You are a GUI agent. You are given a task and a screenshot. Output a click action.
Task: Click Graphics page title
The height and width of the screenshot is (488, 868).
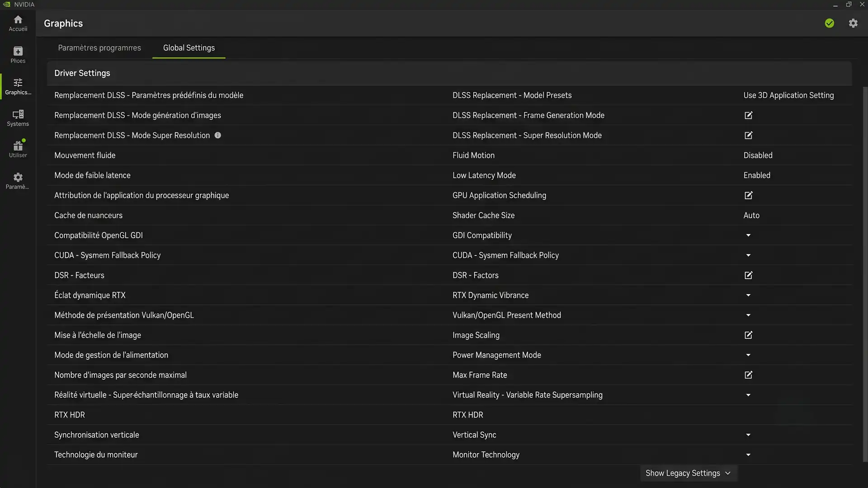[x=63, y=23]
